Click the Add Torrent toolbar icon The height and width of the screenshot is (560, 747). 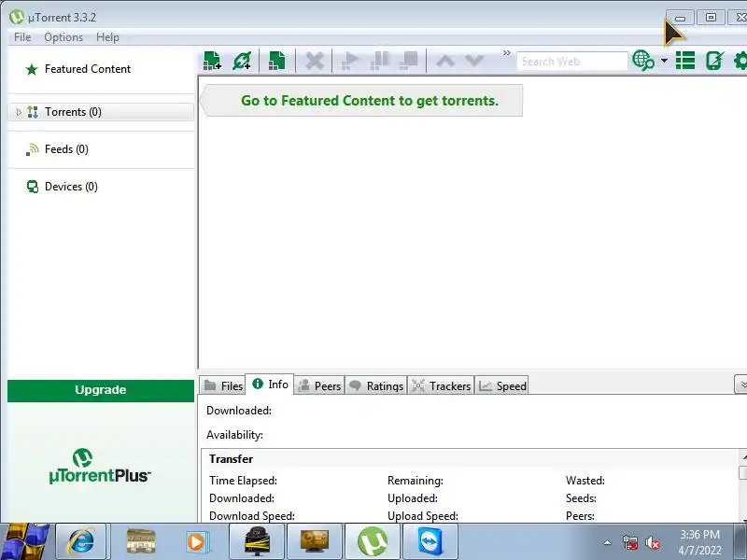pyautogui.click(x=212, y=61)
